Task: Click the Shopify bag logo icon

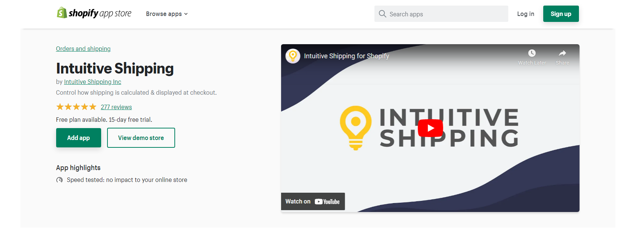Action: tap(61, 13)
